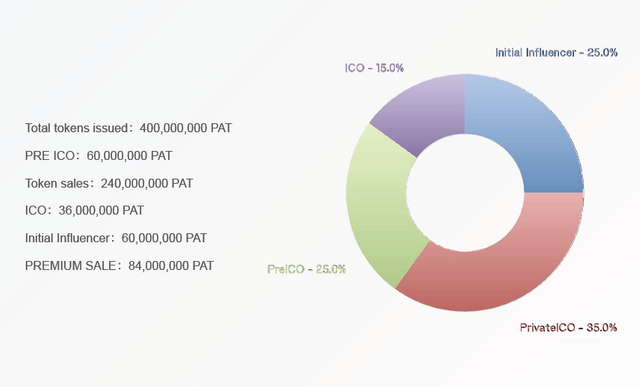Click the 'Total tokens issued' text line
This screenshot has height=387, width=640.
[128, 128]
